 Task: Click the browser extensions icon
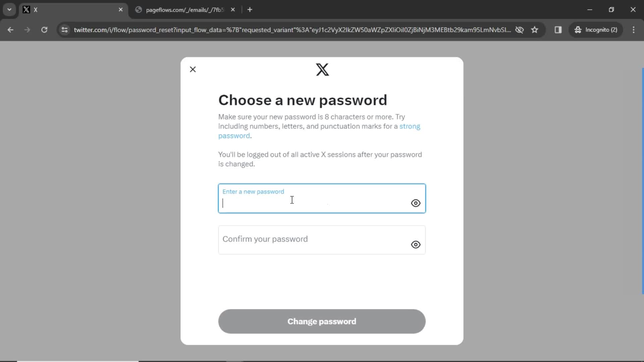click(558, 29)
